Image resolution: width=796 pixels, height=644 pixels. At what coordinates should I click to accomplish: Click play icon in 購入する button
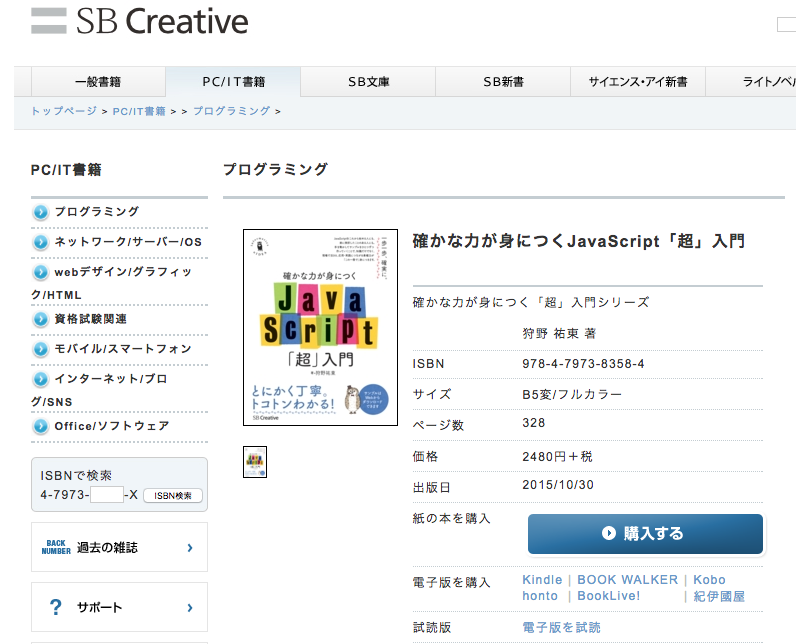[x=609, y=533]
